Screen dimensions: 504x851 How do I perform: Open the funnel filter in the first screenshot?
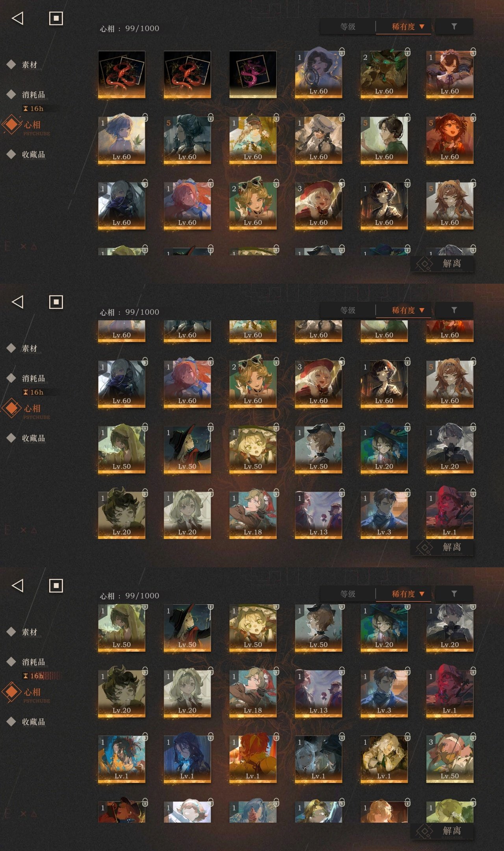coord(454,26)
